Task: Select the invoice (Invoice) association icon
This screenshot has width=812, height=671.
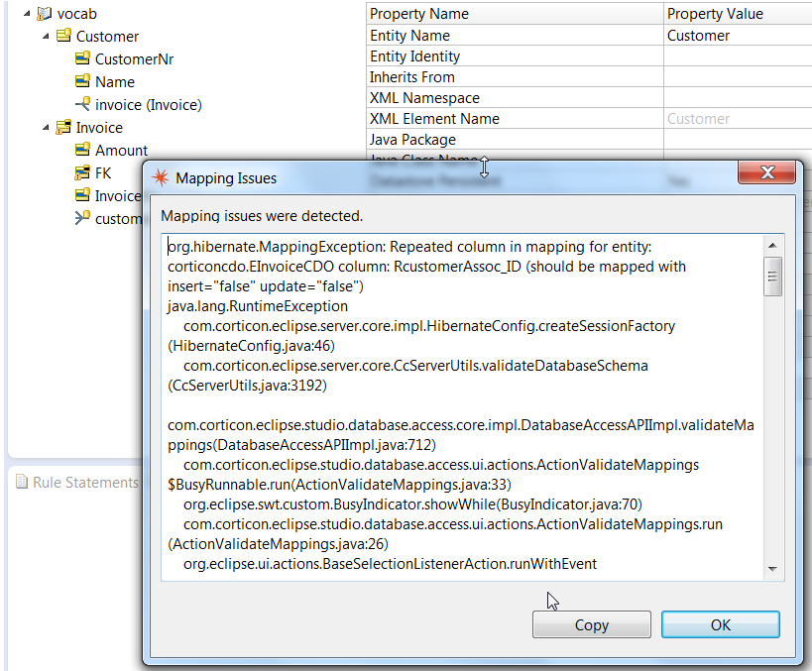Action: click(82, 105)
